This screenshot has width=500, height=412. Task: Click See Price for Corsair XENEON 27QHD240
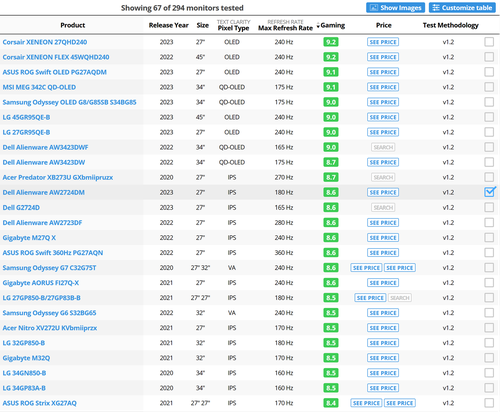pyautogui.click(x=383, y=42)
